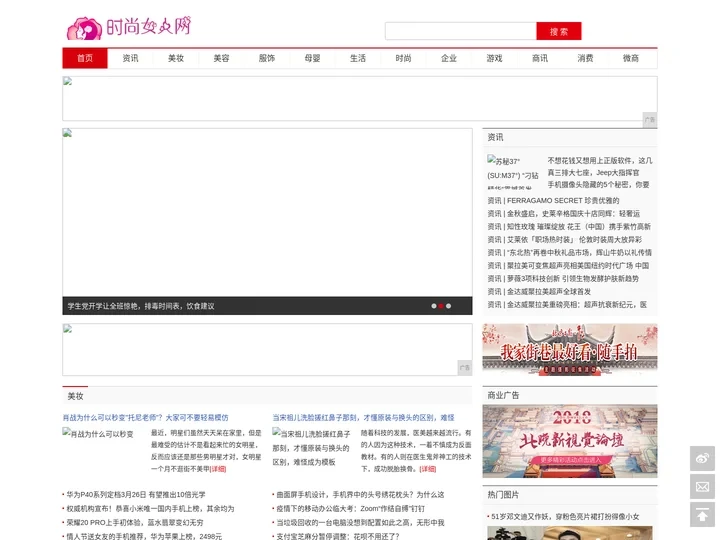720x540 pixels.
Task: Open headline 当宋祖儿洗脸揉红鼻子那刻
Action: (363, 417)
